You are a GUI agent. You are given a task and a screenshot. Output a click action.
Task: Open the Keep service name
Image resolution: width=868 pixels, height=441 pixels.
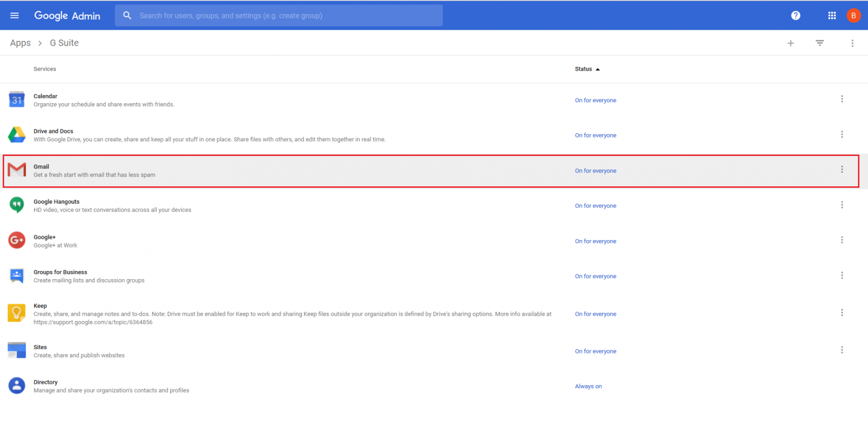[40, 306]
